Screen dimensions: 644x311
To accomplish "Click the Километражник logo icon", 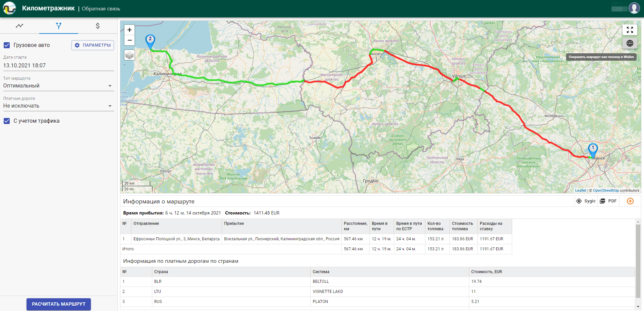I will [9, 8].
